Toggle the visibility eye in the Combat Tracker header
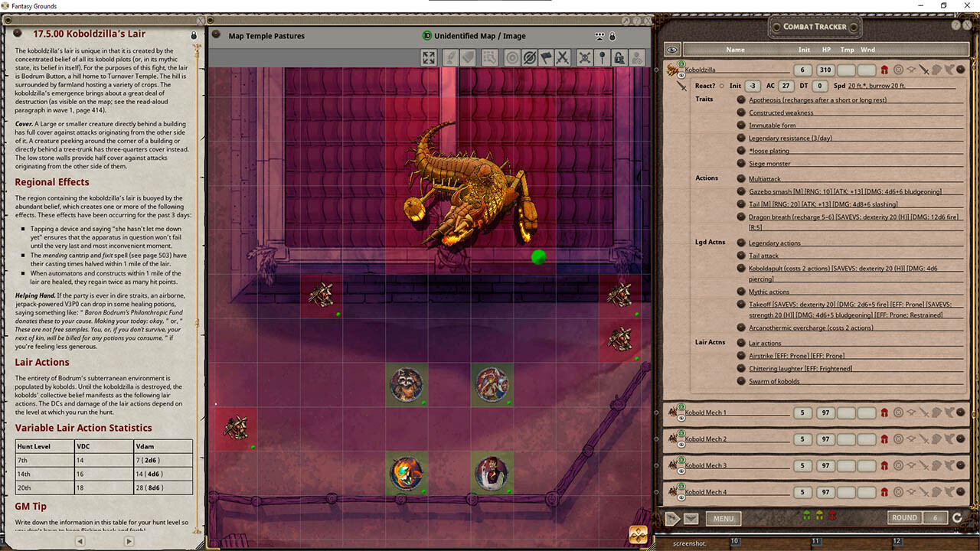The image size is (980, 551). pos(671,49)
